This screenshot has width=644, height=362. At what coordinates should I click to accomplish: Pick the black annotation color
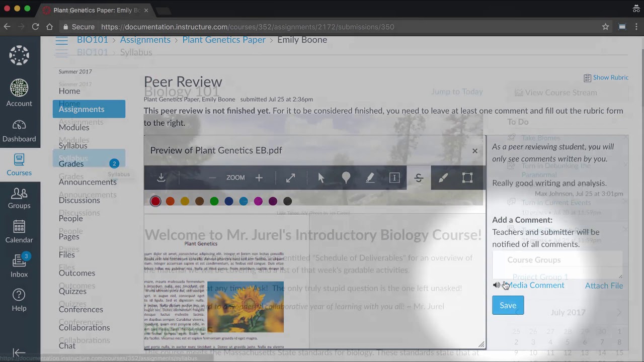pyautogui.click(x=287, y=201)
